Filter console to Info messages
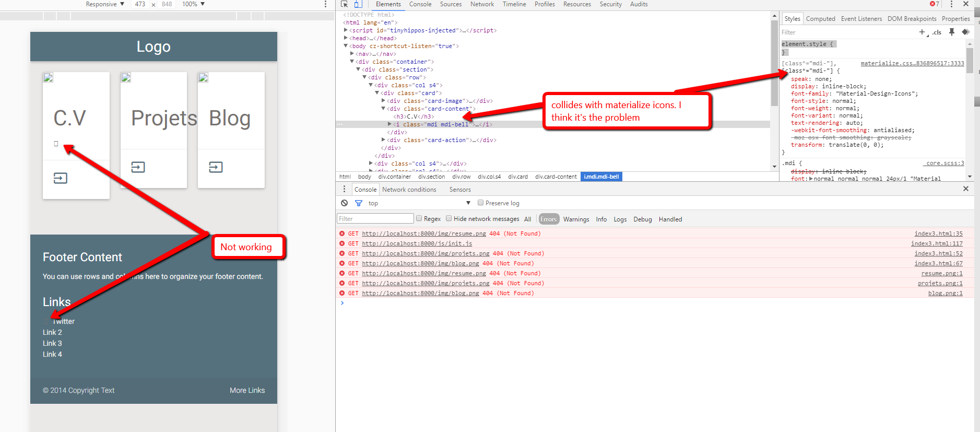The width and height of the screenshot is (980, 432). [x=601, y=219]
